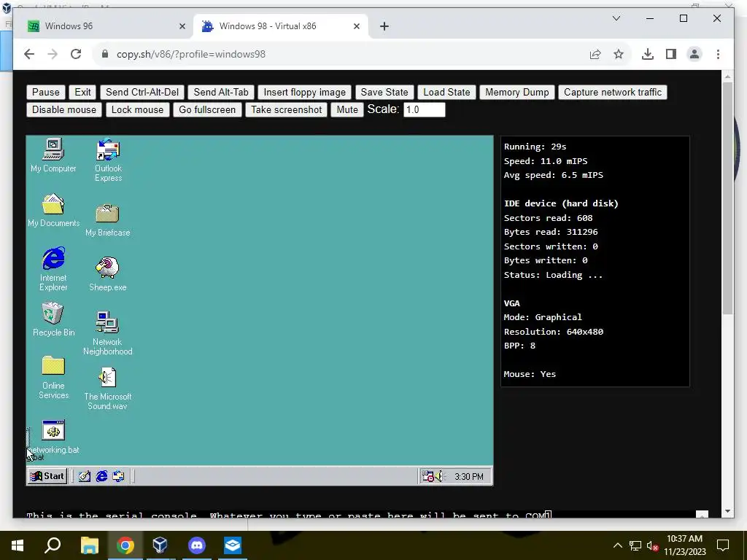Close the Windows 98 tab

tap(356, 26)
